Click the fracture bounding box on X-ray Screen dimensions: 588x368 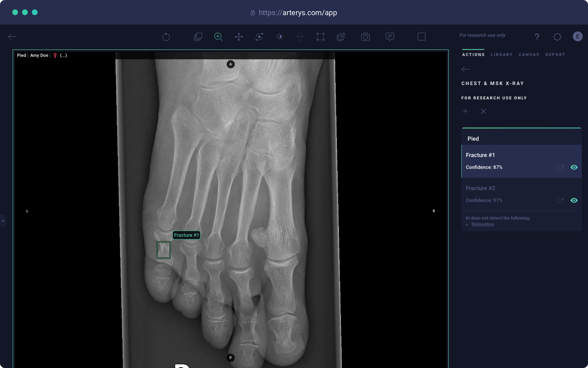[164, 250]
